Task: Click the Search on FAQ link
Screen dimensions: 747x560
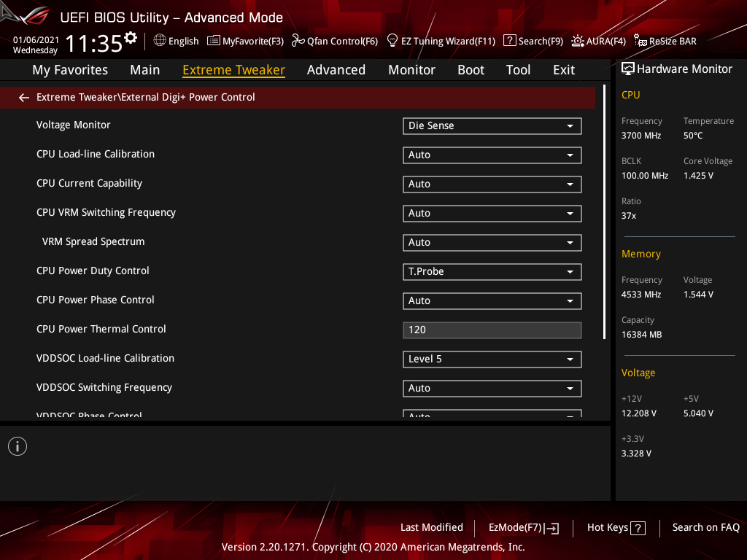Action: (705, 528)
